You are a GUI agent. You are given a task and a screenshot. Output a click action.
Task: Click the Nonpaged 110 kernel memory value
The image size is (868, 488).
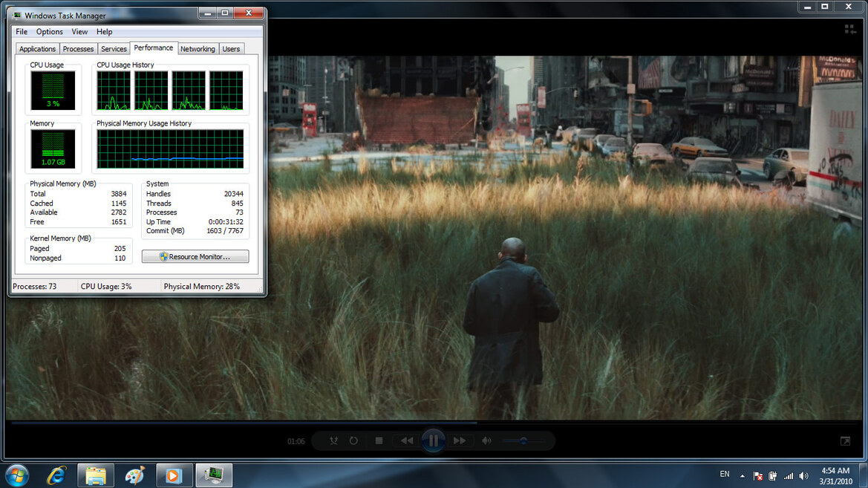(x=120, y=258)
